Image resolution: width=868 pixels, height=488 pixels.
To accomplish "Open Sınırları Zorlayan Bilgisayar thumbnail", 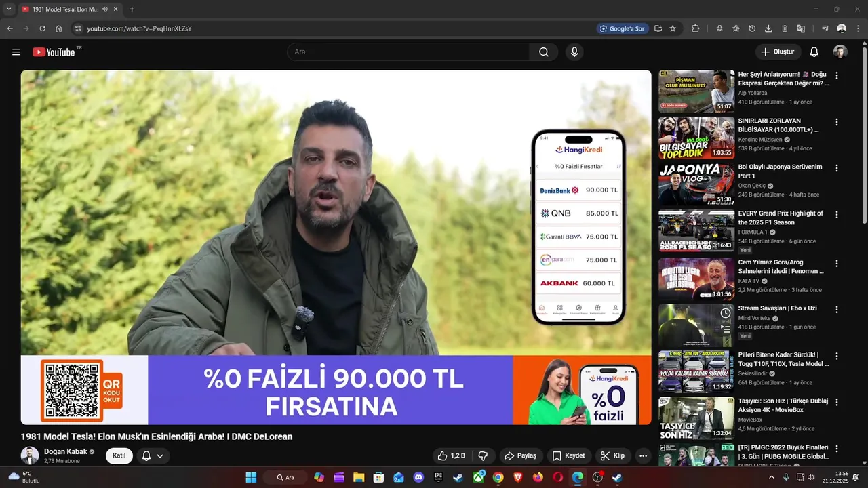I will tap(696, 138).
